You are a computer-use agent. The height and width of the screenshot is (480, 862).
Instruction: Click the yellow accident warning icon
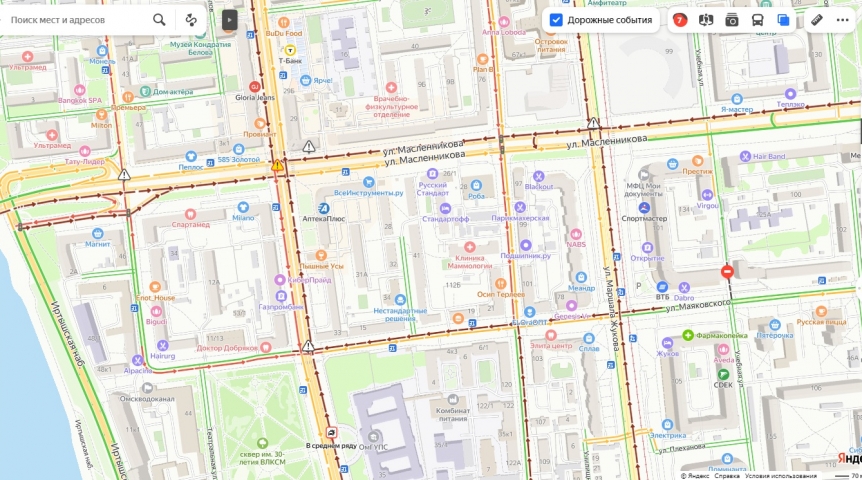click(277, 165)
